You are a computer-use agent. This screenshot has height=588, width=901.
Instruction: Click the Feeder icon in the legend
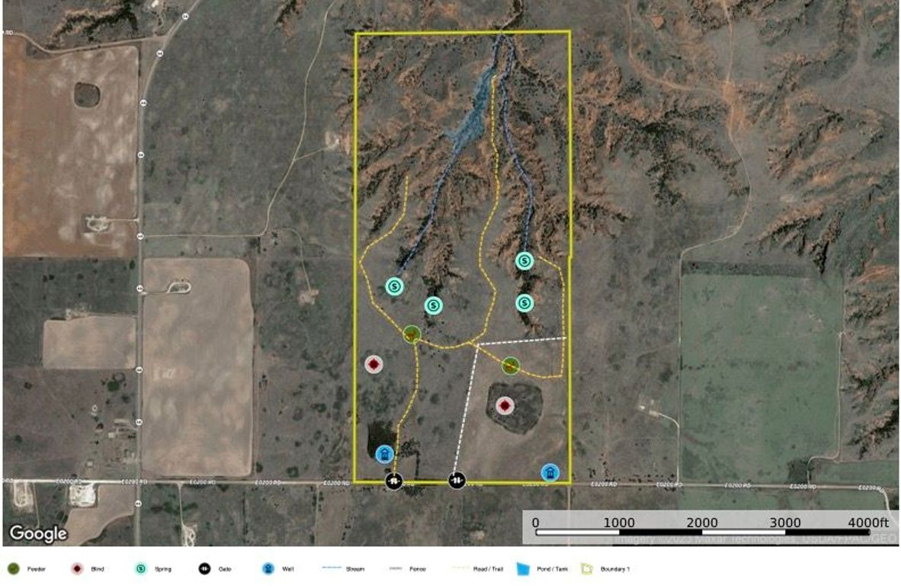(13, 569)
